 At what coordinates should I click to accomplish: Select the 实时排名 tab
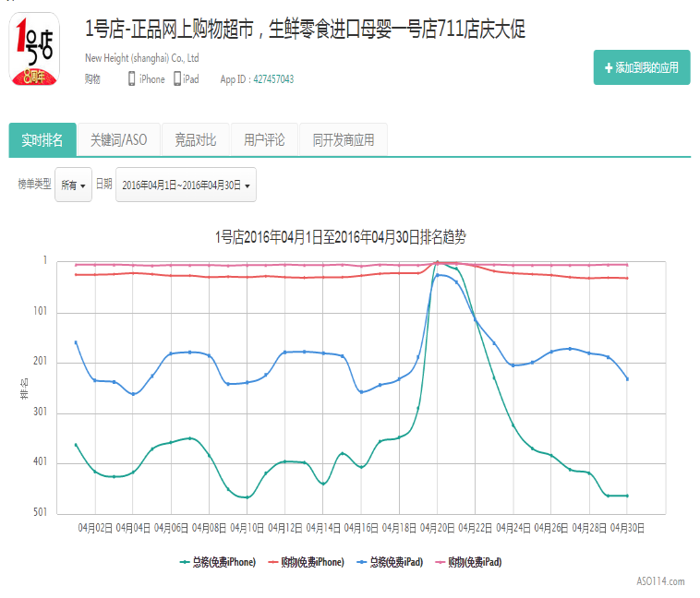[x=42, y=139]
